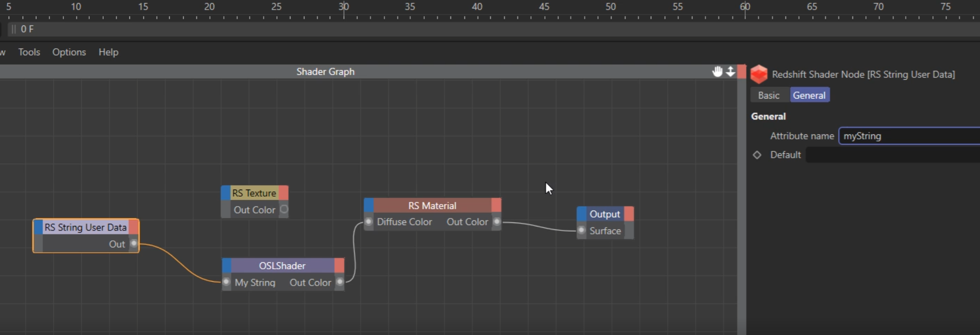Click the red output corner of RS String User Data

(133, 227)
